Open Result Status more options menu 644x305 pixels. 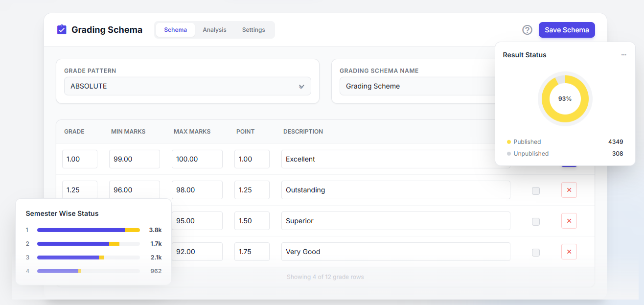[623, 55]
